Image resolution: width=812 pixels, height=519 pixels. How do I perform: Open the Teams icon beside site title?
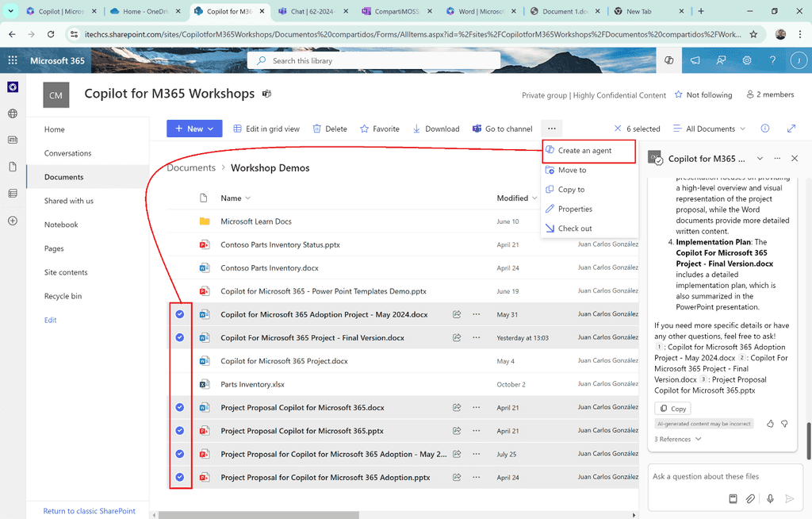(x=266, y=94)
